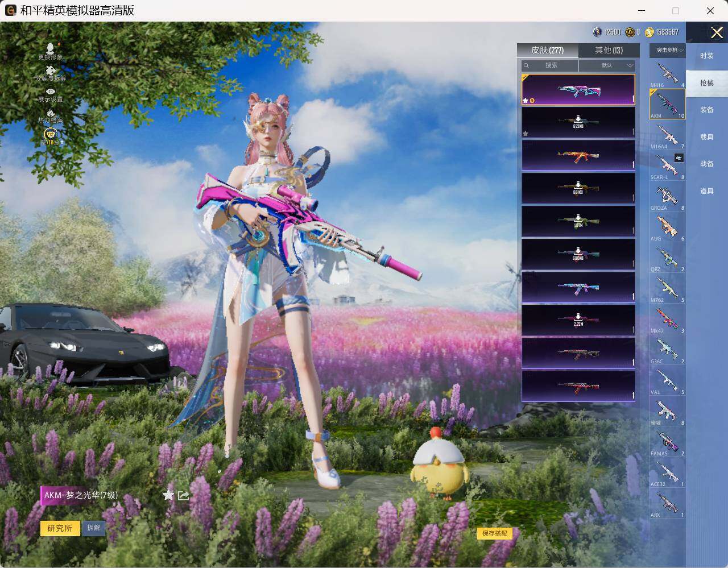Select the blue-pink AKM skin card

(x=578, y=287)
